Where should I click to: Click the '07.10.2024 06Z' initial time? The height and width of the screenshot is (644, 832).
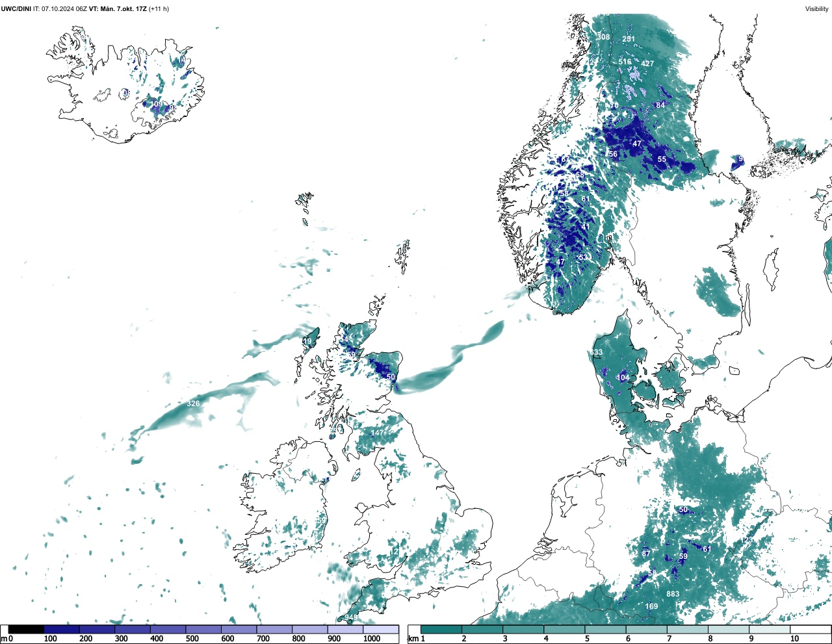64,9
